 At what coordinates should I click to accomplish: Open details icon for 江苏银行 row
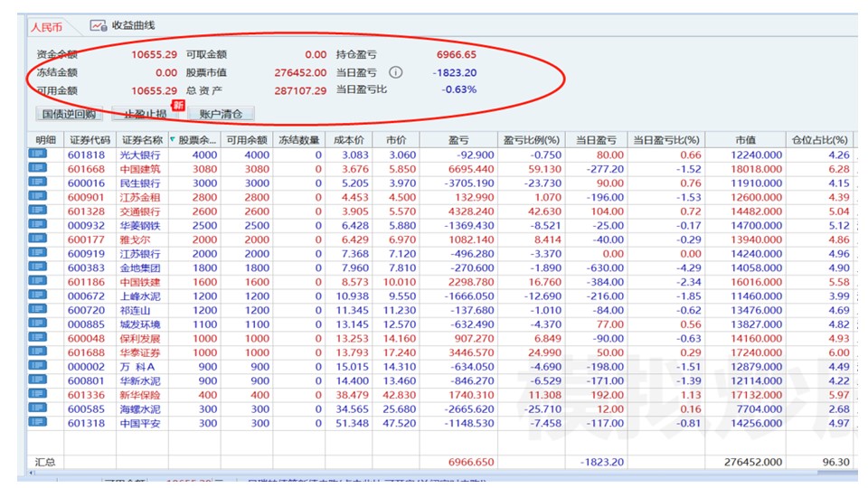38,253
